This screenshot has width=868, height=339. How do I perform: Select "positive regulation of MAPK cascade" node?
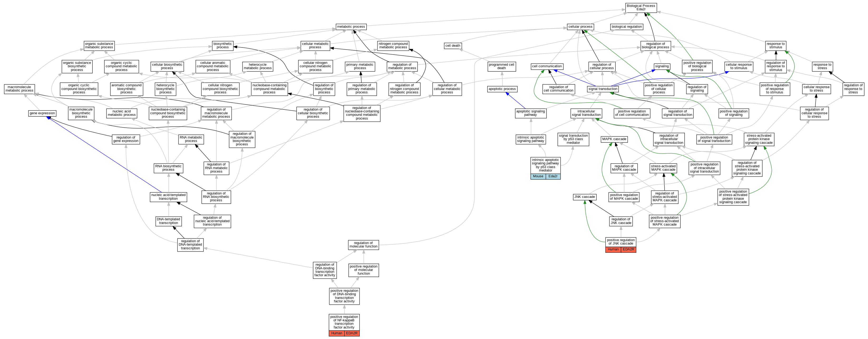pos(624,197)
